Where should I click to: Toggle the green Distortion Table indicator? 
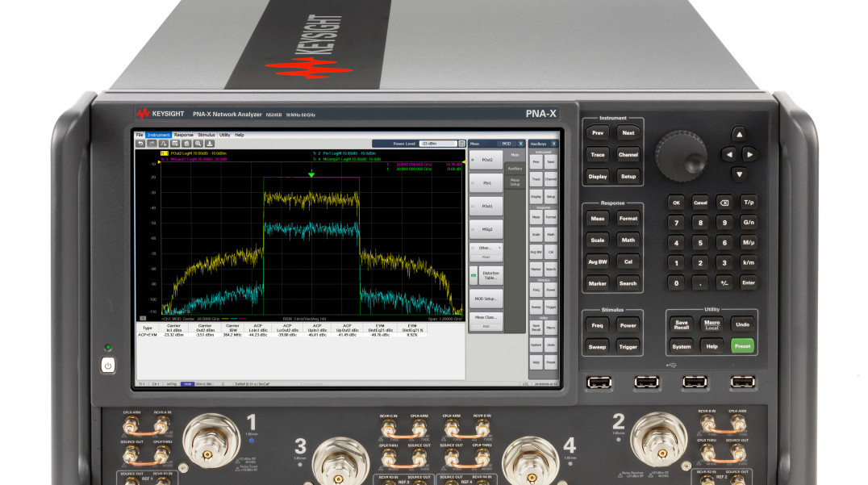pyautogui.click(x=474, y=275)
